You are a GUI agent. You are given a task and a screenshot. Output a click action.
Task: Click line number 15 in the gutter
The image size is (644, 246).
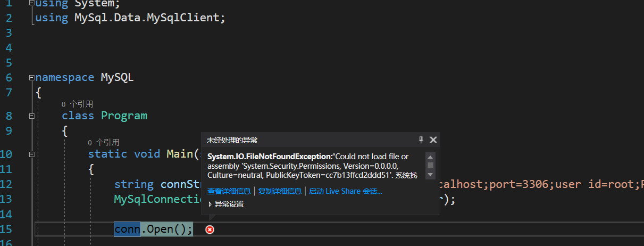(x=6, y=229)
